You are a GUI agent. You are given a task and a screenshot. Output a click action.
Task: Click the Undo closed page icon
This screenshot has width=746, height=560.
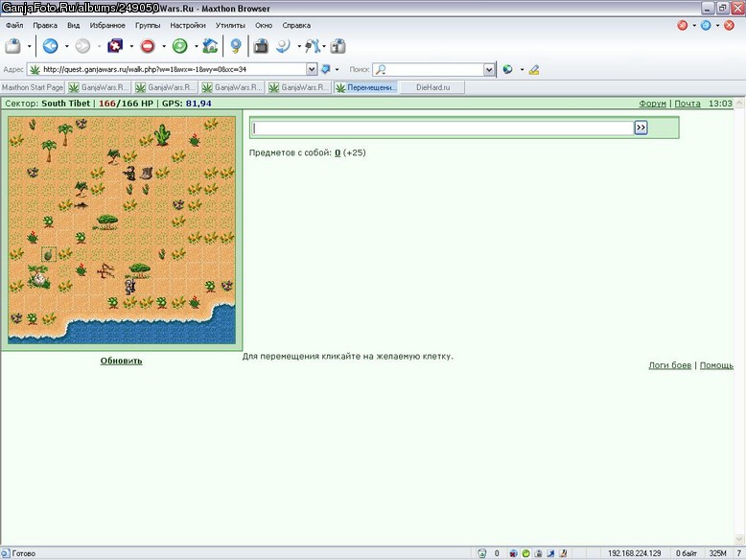283,46
